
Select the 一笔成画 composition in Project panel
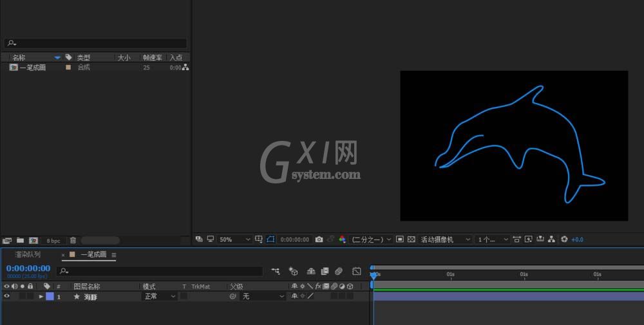click(x=32, y=68)
